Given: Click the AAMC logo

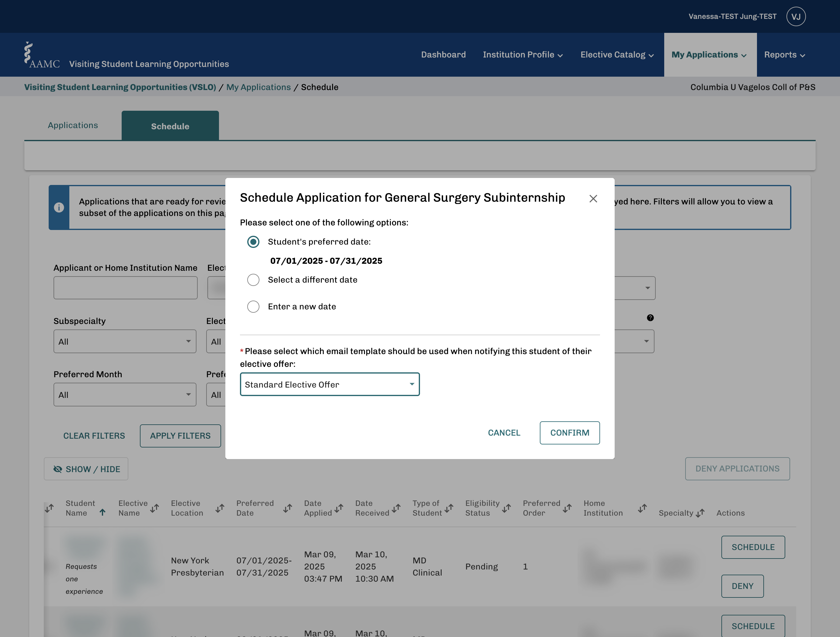Looking at the screenshot, I should point(42,55).
